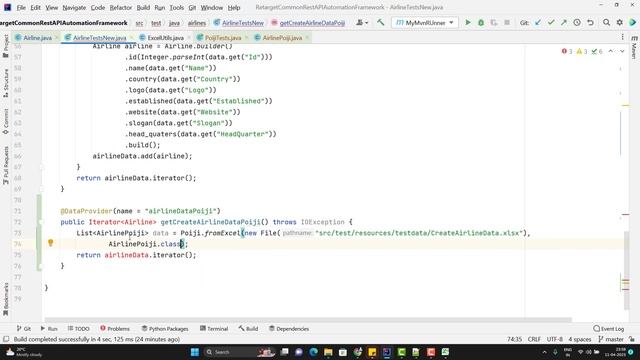Open MyMvnRUnner run configuration dropdown

click(424, 23)
